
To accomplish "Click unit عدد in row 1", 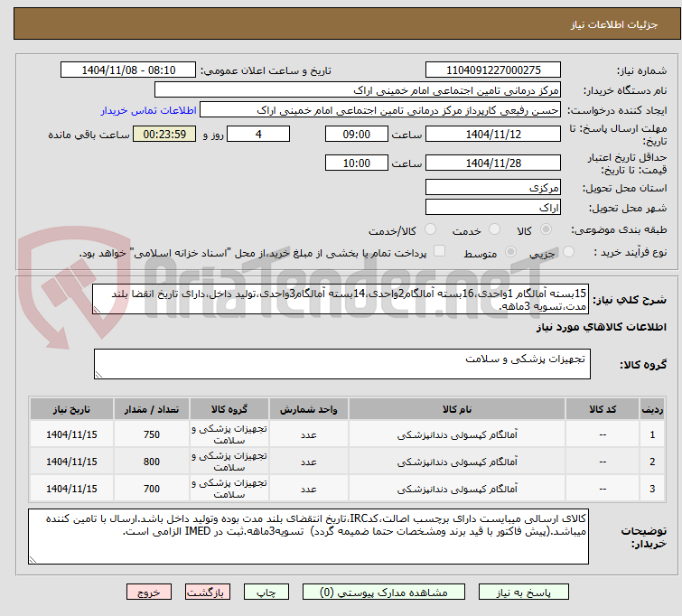I will (308, 434).
